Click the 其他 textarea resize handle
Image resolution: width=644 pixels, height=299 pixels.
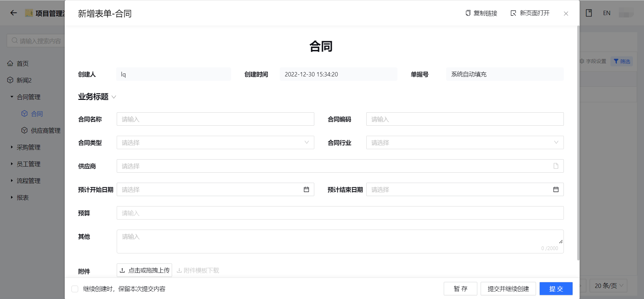(561, 241)
